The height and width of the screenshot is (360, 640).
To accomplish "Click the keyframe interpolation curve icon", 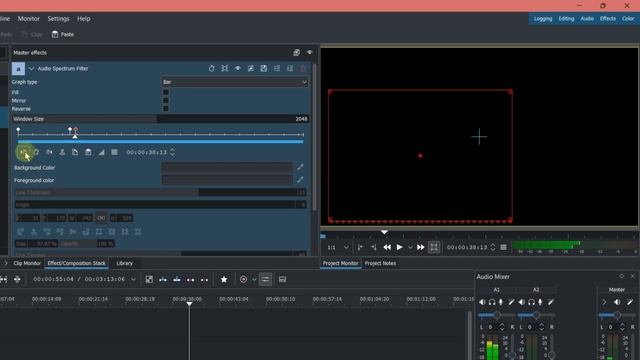I will [101, 152].
